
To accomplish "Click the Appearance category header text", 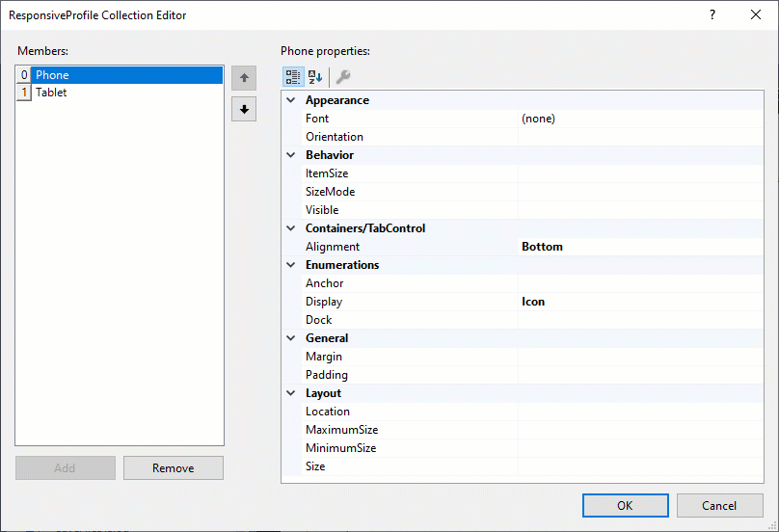I will (x=337, y=100).
